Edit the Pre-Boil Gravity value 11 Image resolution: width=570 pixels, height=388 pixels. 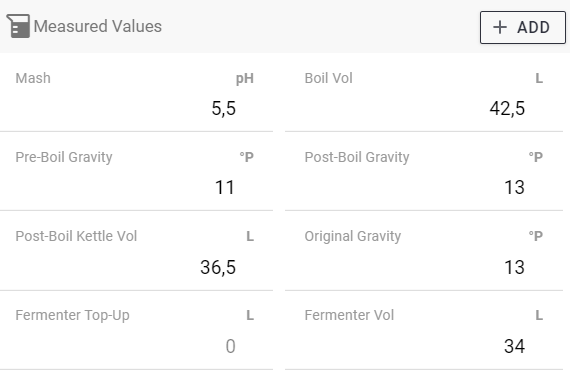[x=225, y=188]
